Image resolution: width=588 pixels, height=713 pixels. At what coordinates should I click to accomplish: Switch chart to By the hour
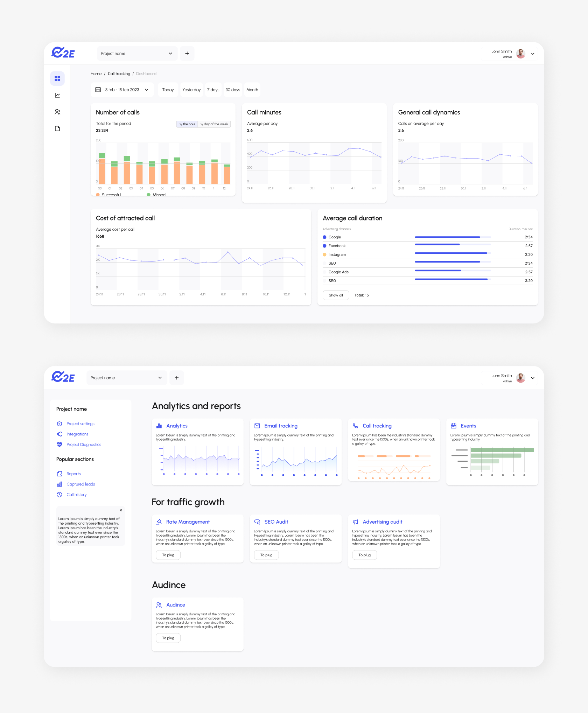[x=187, y=124]
